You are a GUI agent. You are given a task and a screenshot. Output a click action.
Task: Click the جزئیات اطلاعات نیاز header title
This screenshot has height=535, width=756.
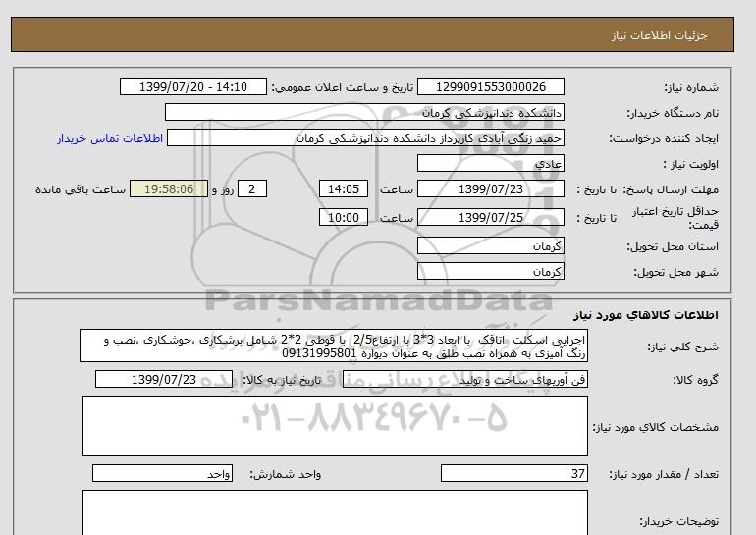[x=659, y=36]
